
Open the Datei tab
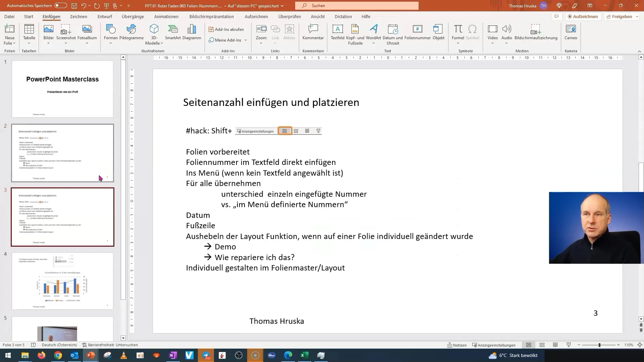(9, 16)
